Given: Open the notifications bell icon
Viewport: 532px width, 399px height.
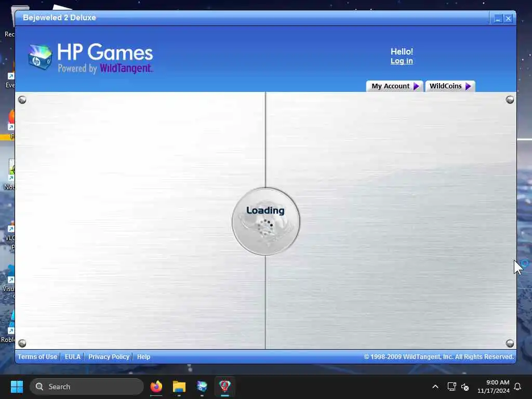Looking at the screenshot, I should (x=518, y=387).
